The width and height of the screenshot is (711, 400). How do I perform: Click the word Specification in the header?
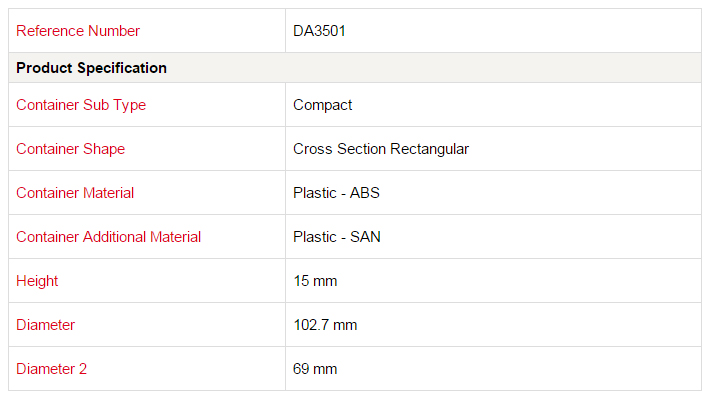pyautogui.click(x=122, y=68)
